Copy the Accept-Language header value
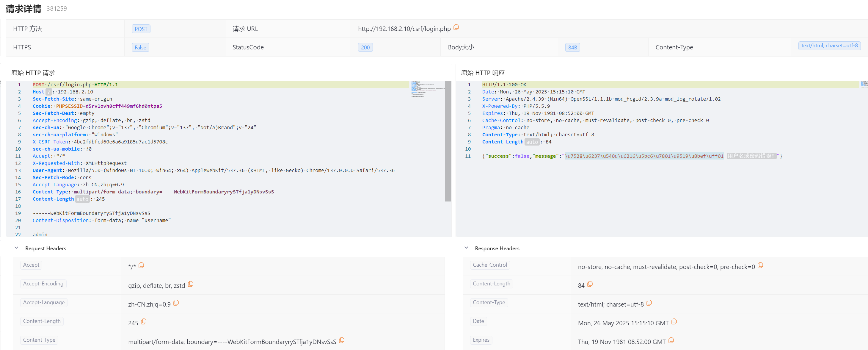The height and width of the screenshot is (350, 868). [176, 303]
